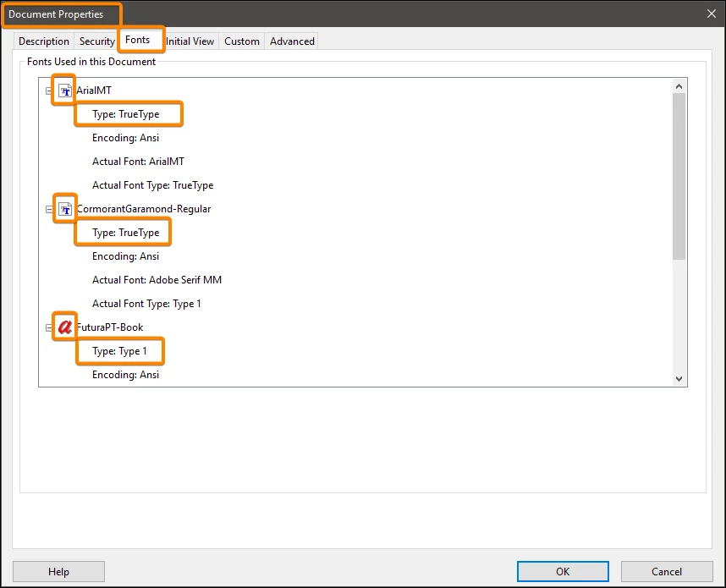Screen dimensions: 726x588
Task: Select the Fonts tab
Action: pyautogui.click(x=138, y=40)
